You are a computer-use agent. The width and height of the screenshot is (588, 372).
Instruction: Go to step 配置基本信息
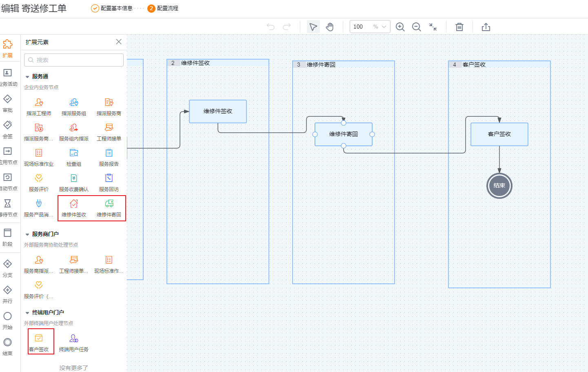click(112, 8)
